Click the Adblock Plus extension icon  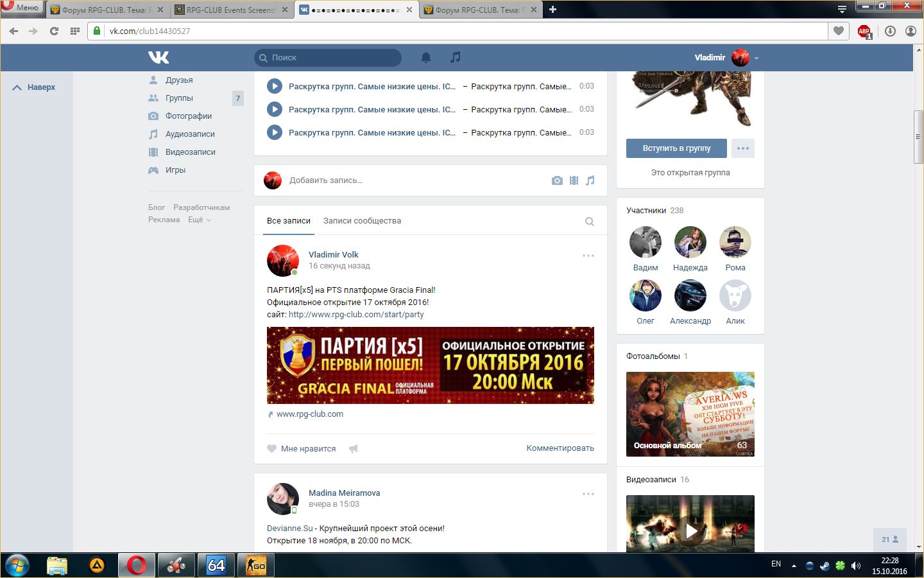point(864,31)
